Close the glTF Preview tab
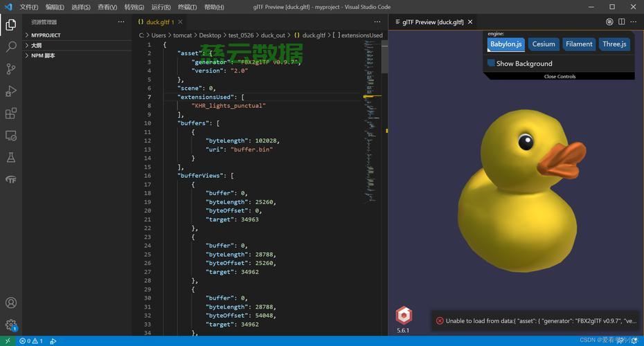Viewport: 644px width, 346px height. pos(470,21)
